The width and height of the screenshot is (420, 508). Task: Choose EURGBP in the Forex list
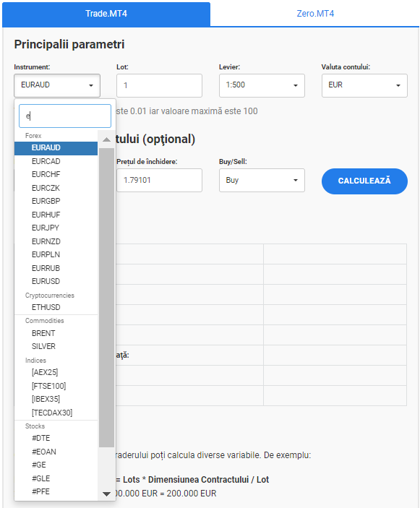point(56,201)
